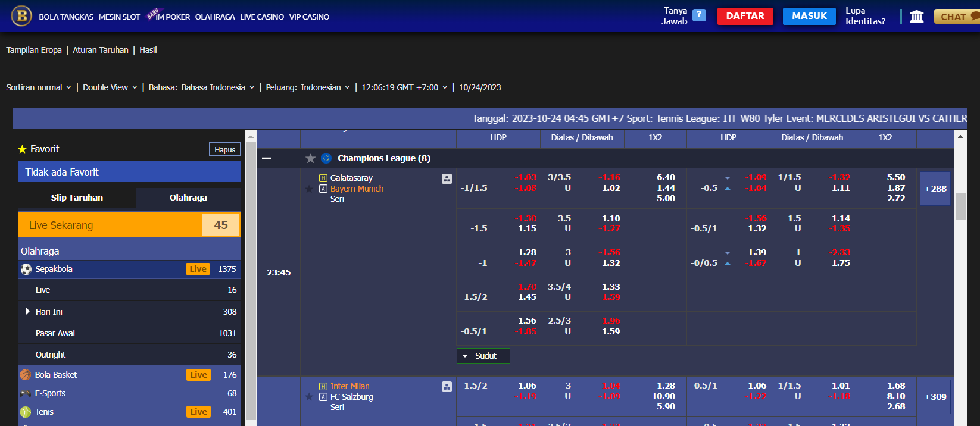Click the 10.90 odds for FC Salzburg

[x=663, y=396]
